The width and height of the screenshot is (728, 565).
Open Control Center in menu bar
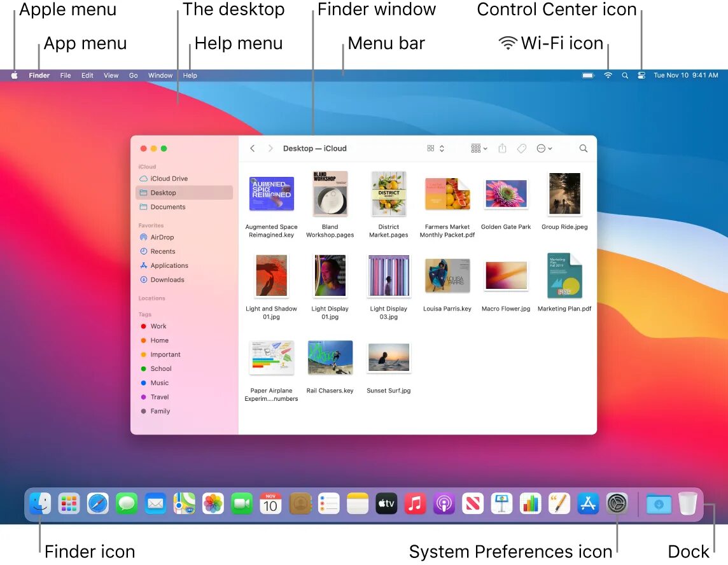click(641, 75)
